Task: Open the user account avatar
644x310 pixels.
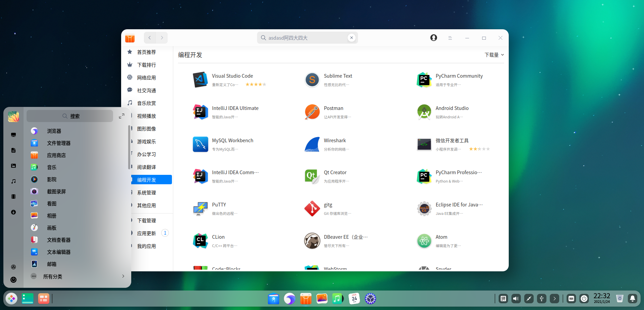Action: [434, 38]
